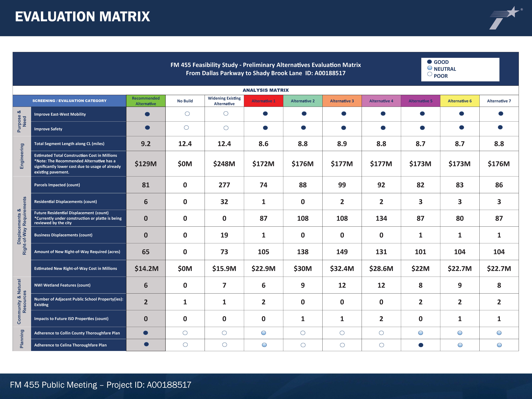Viewport: 532px width, 399px height.
Task: Click the $32.4M right-of-way cost cell
Action: coord(342,268)
